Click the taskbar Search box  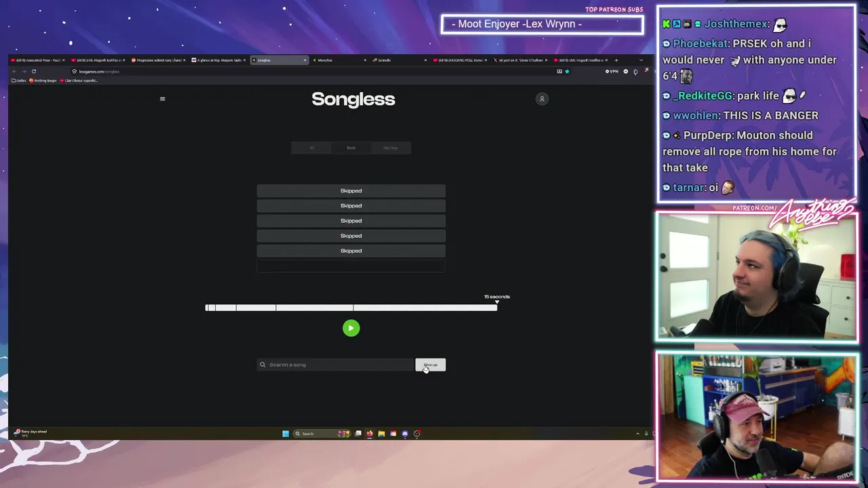tap(321, 434)
